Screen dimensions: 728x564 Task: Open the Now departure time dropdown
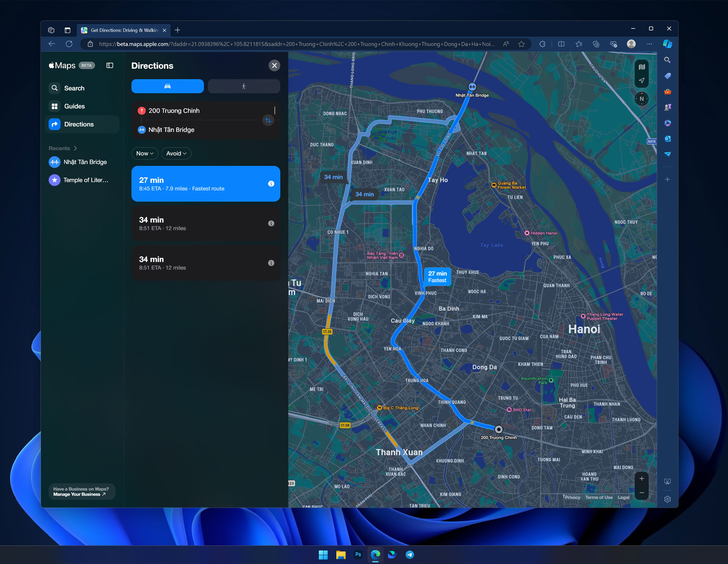click(145, 153)
